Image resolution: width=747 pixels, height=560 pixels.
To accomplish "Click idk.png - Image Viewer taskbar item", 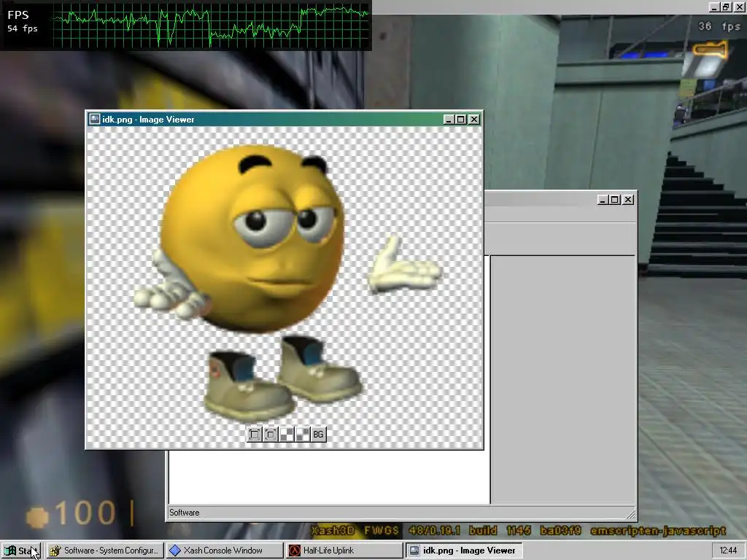I will tap(464, 551).
